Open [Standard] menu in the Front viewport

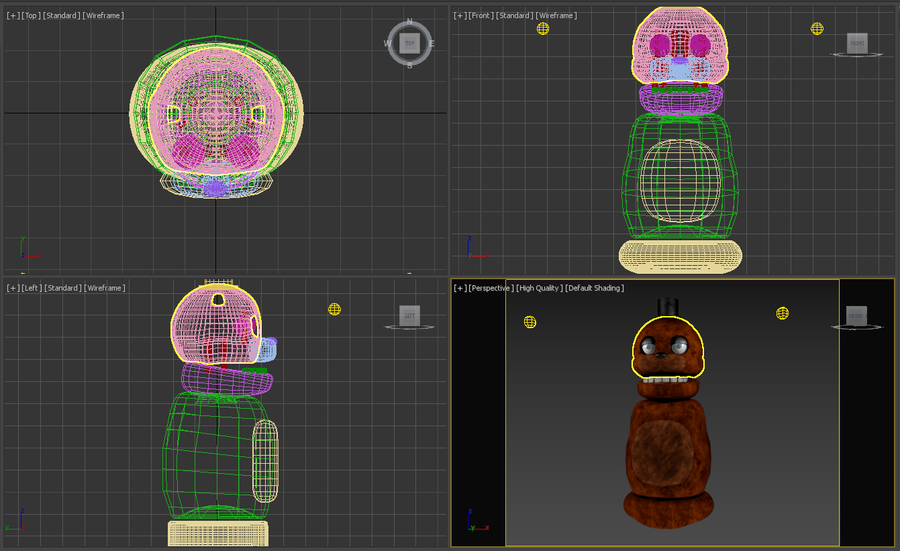pyautogui.click(x=514, y=15)
